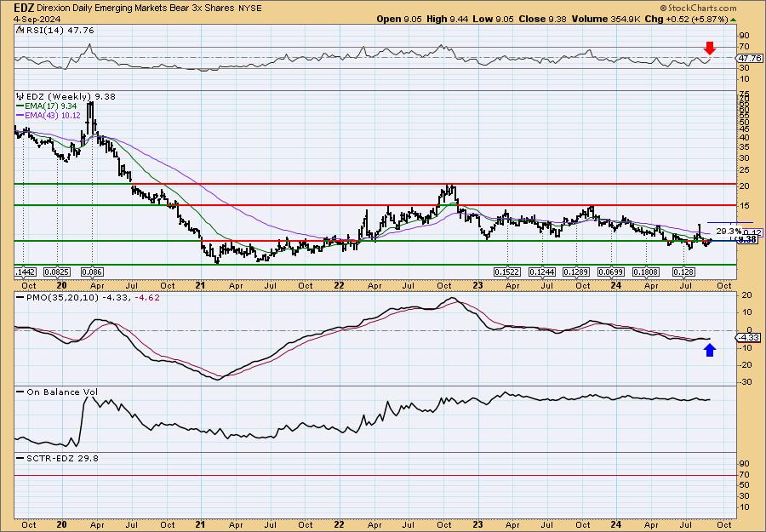This screenshot has height=532, width=766.
Task: Select the Close 9.38 value in the header
Action: [x=542, y=19]
